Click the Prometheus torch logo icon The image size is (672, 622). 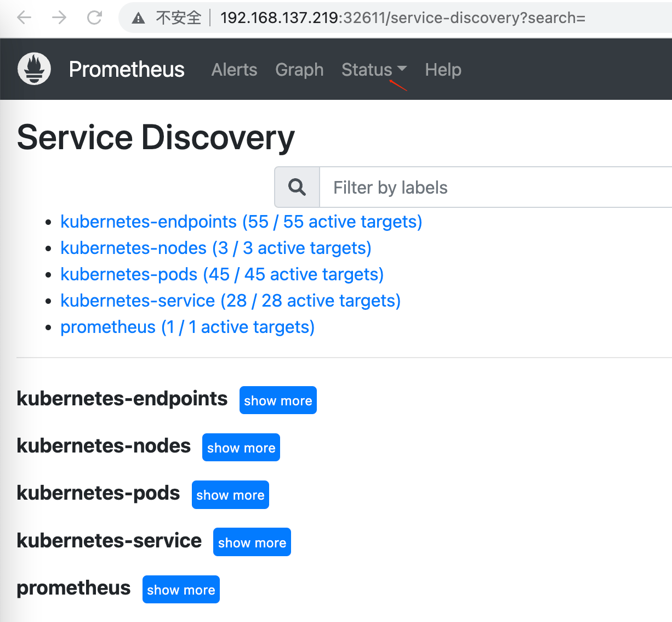(34, 69)
